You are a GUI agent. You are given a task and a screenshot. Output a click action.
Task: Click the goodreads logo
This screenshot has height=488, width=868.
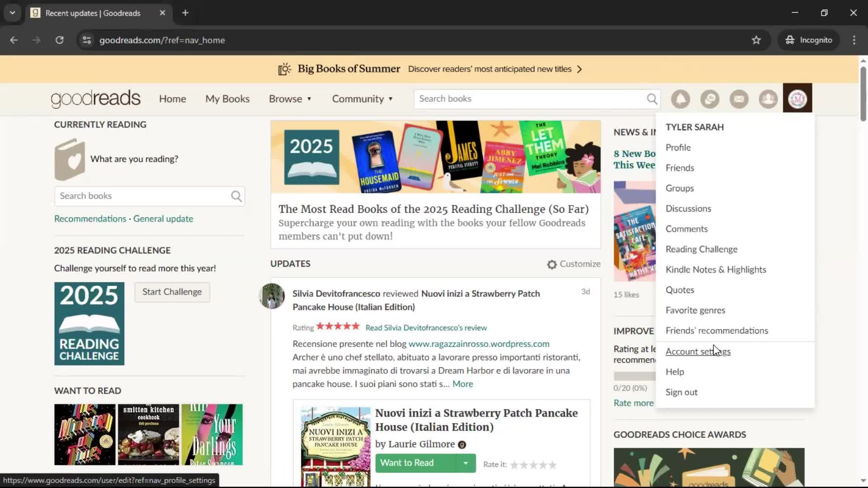[95, 99]
